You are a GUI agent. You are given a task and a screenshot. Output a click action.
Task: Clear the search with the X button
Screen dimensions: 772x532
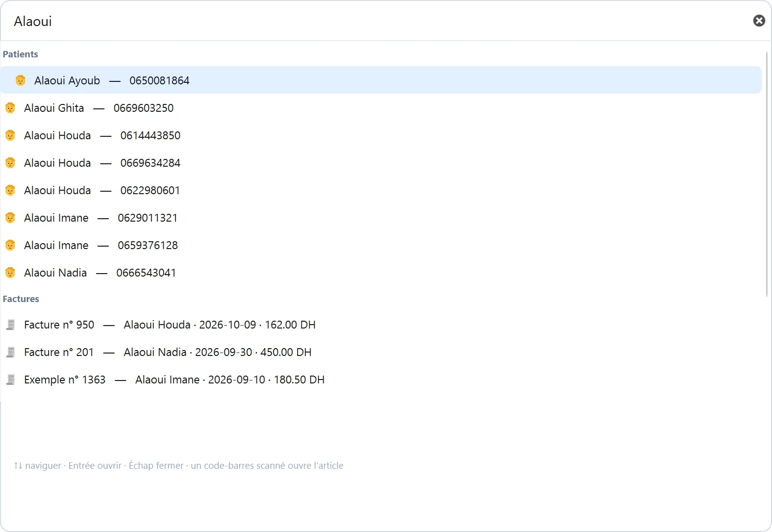(x=759, y=21)
